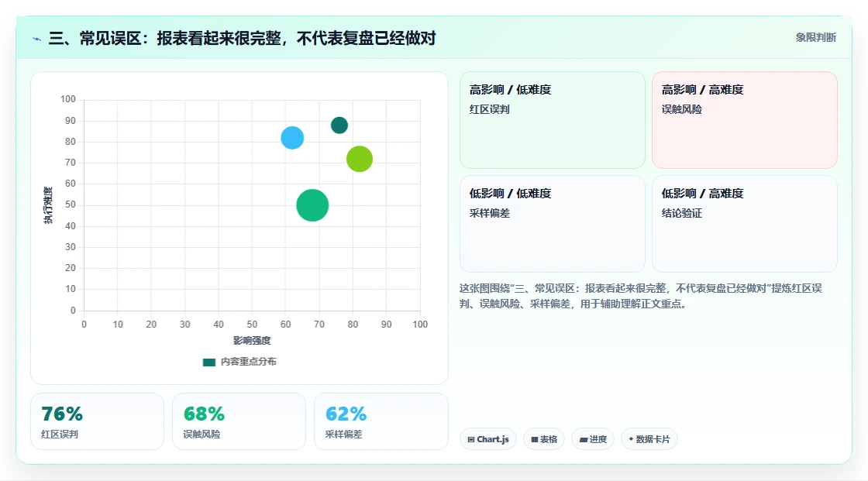Open the 低影响 / 高难度 quadrant card
The width and height of the screenshot is (868, 481).
click(x=745, y=224)
